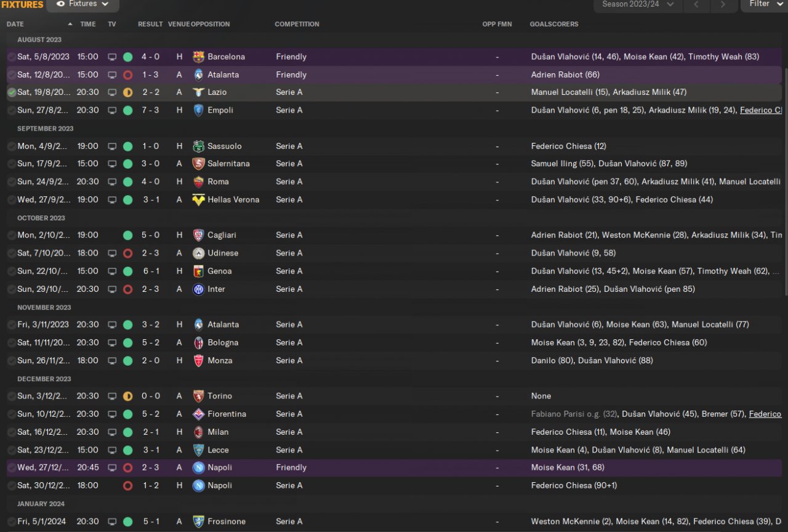Open the Fixtures view dropdown
788x532 pixels.
tap(82, 4)
